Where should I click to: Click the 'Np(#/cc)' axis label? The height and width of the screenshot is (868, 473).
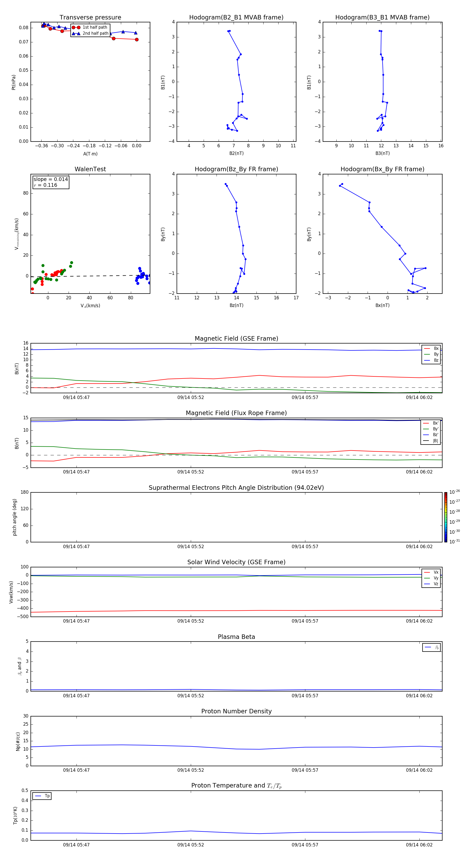click(x=18, y=741)
